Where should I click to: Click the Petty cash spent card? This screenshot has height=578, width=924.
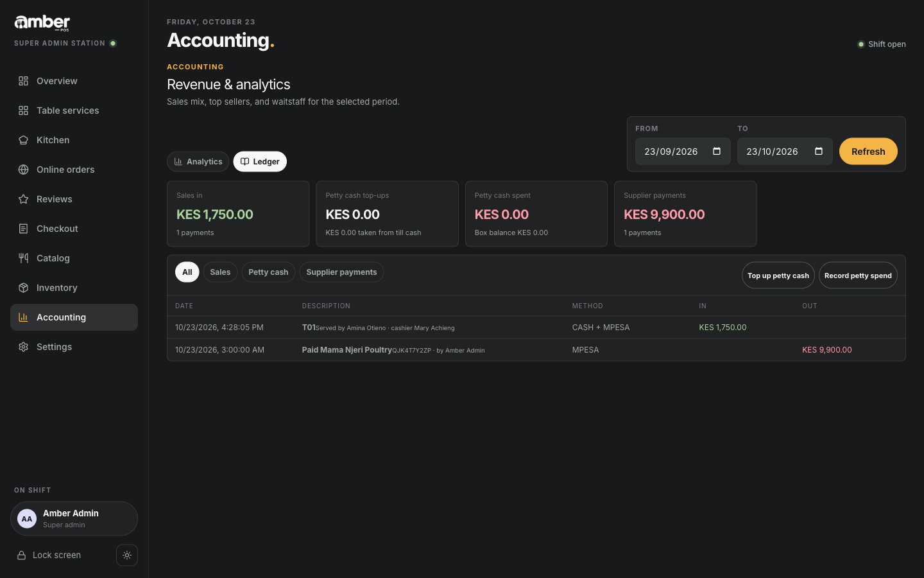coord(536,214)
